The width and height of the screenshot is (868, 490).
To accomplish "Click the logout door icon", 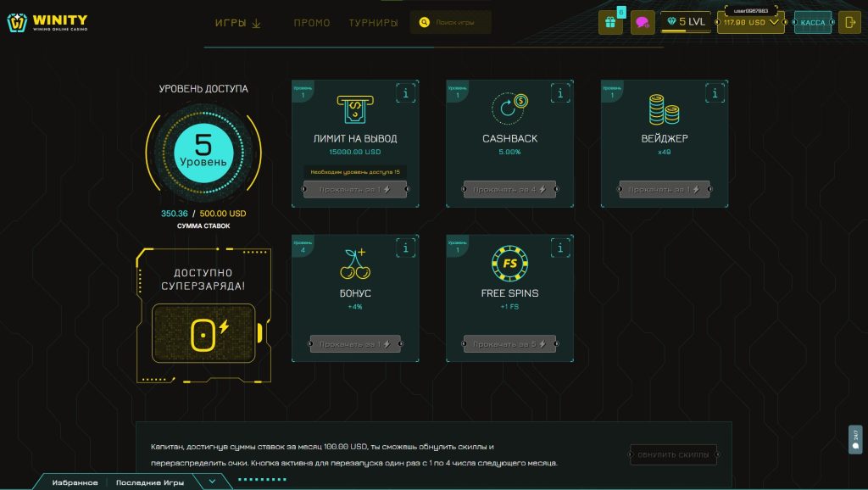I will [x=849, y=22].
